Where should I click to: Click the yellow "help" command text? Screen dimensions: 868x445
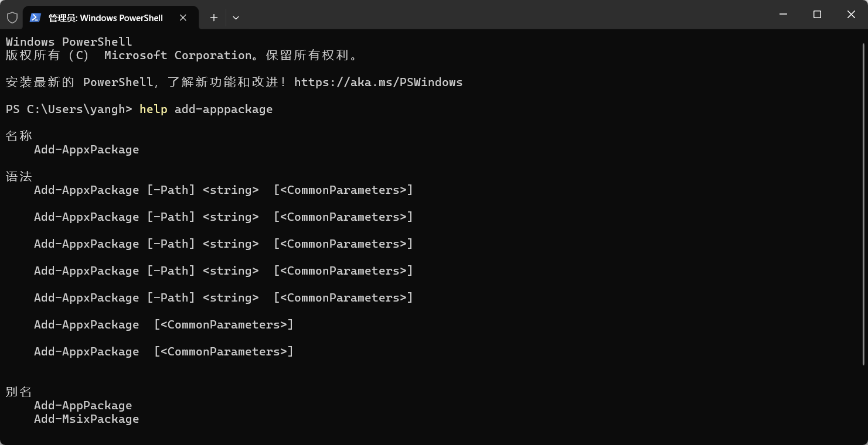[153, 109]
